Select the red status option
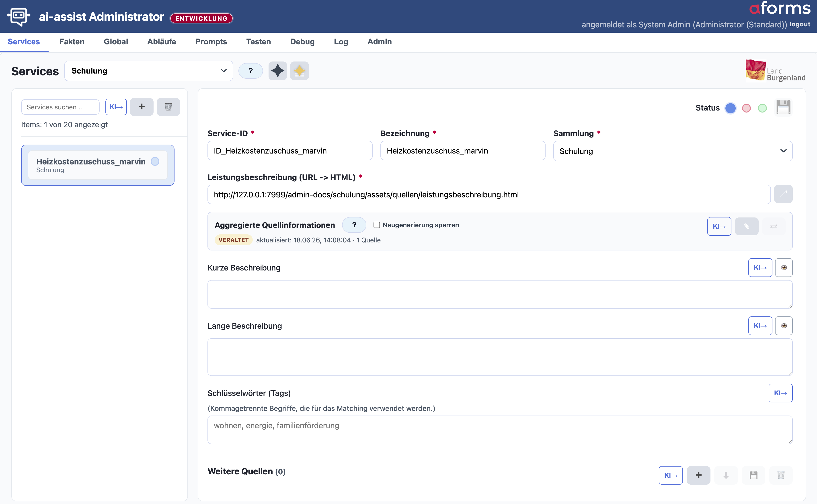The width and height of the screenshot is (817, 504). (746, 108)
